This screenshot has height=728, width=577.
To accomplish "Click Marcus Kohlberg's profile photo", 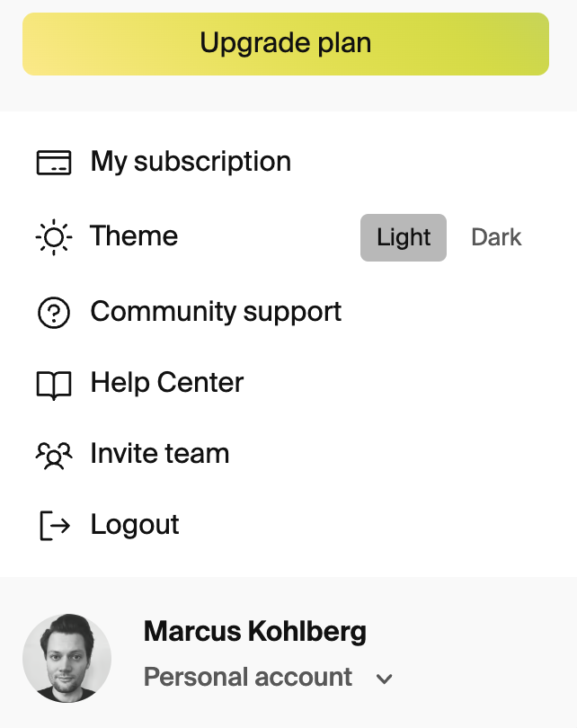I will pyautogui.click(x=67, y=658).
